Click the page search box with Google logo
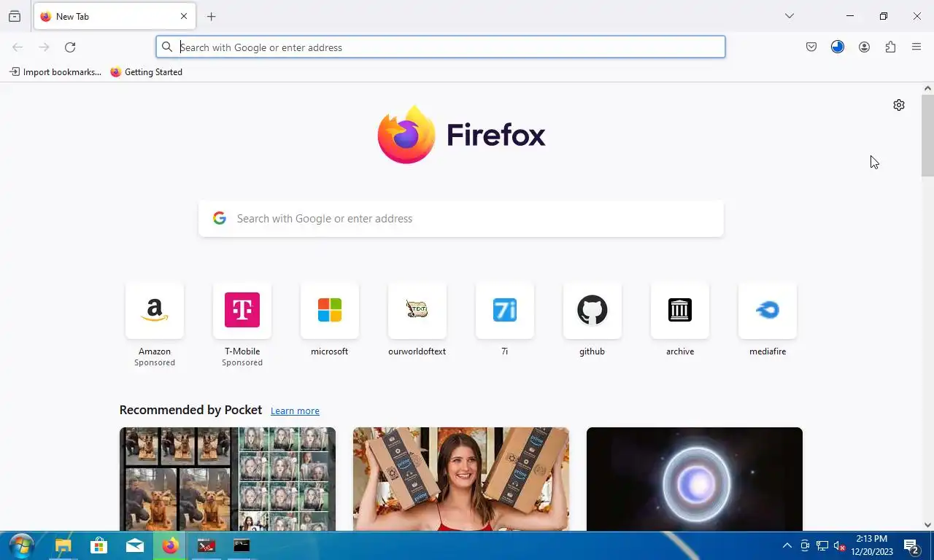Image resolution: width=934 pixels, height=560 pixels. click(461, 219)
